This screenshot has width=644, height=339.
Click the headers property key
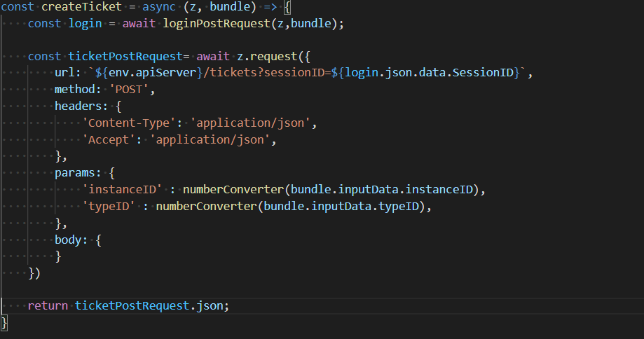pyautogui.click(x=78, y=106)
